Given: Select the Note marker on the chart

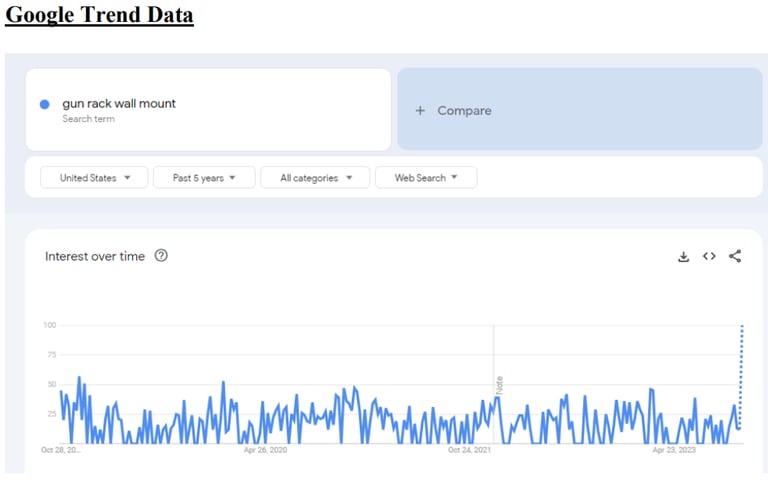Looking at the screenshot, I should (x=499, y=385).
